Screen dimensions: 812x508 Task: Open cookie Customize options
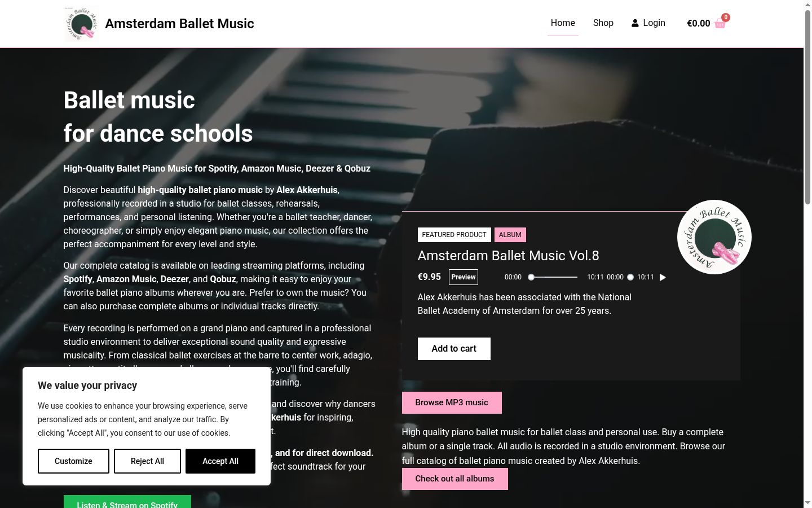(x=73, y=461)
